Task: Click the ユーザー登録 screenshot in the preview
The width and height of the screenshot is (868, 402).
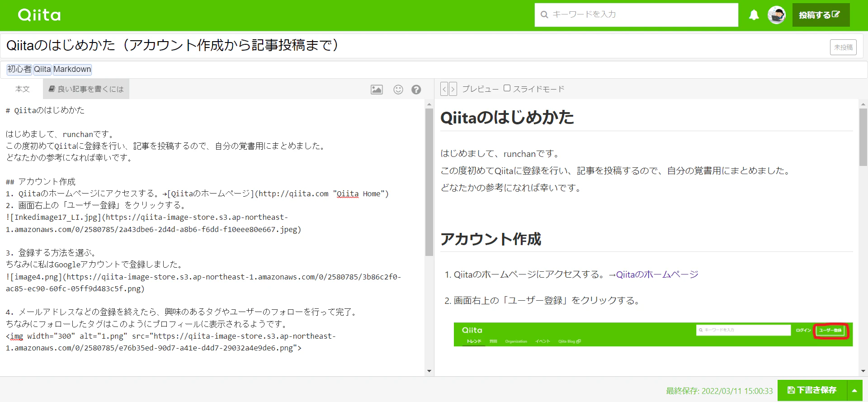Action: click(653, 334)
